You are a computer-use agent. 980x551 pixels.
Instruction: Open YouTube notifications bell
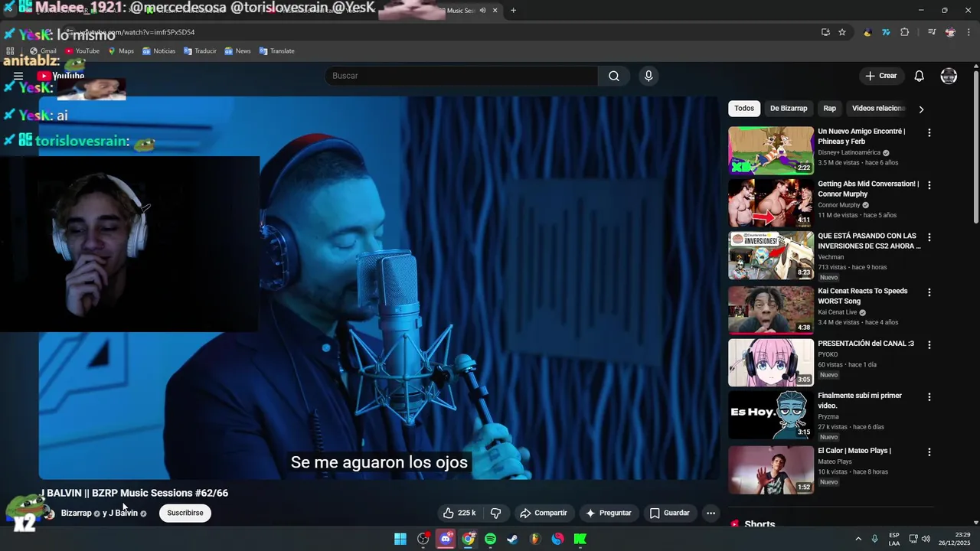[x=920, y=76]
